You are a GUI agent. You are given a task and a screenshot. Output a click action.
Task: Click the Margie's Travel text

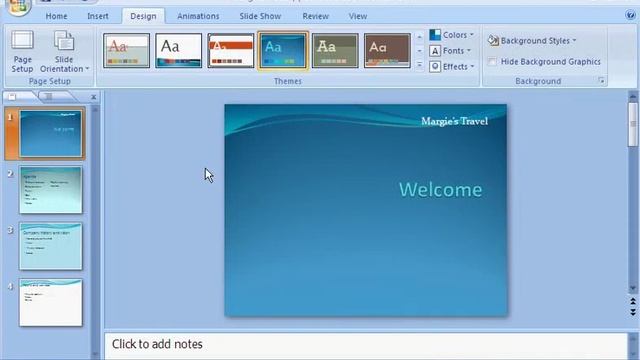455,121
